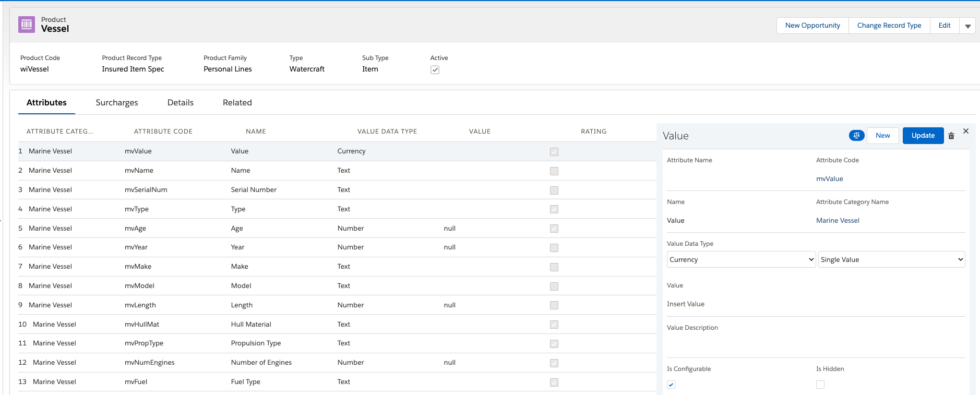Open the mvValue attribute code link
This screenshot has width=980, height=395.
point(830,178)
